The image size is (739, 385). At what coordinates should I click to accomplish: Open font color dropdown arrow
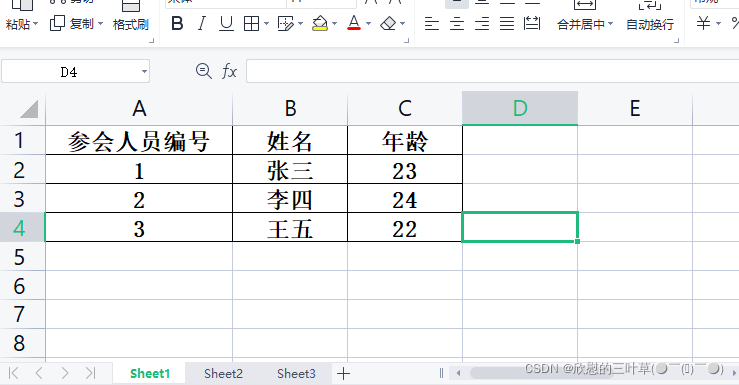pos(369,24)
